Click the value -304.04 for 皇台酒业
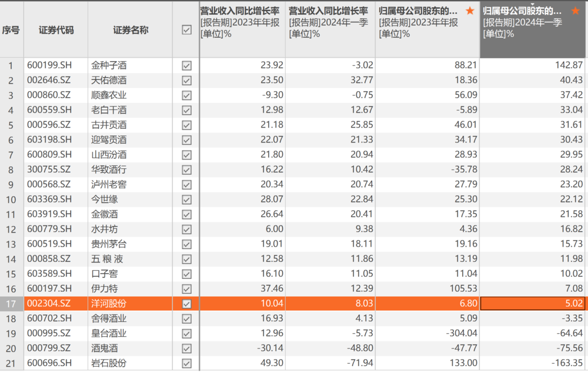This screenshot has width=588, height=372. click(x=462, y=333)
